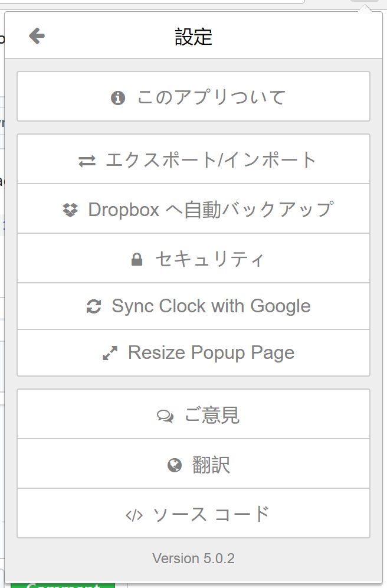Image resolution: width=387 pixels, height=588 pixels.
Task: Click the source code brackets icon
Action: [x=135, y=515]
